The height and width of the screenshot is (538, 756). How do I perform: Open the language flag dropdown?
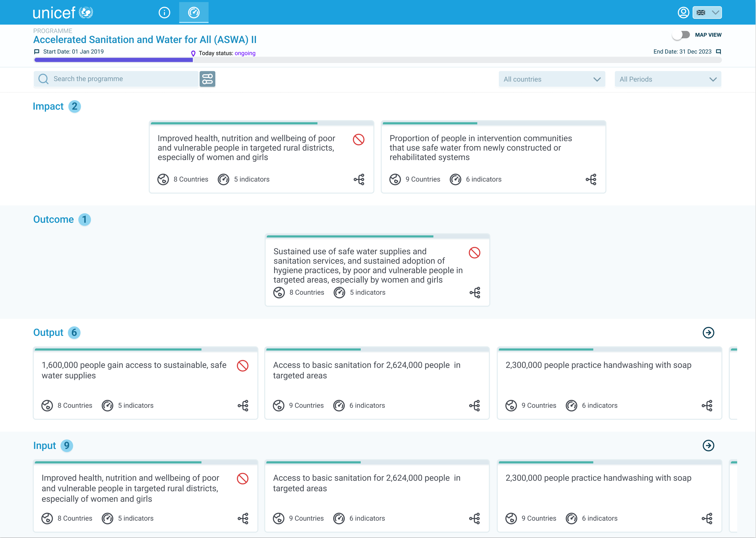(707, 13)
